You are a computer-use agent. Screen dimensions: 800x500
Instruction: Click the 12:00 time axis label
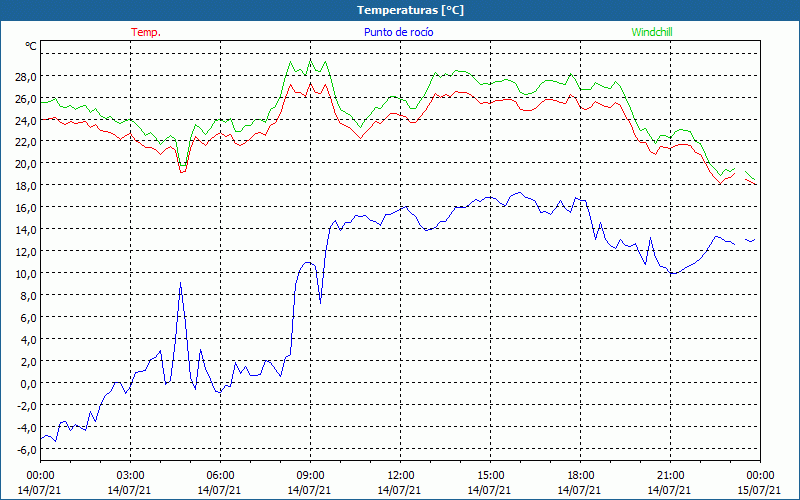pos(401,476)
